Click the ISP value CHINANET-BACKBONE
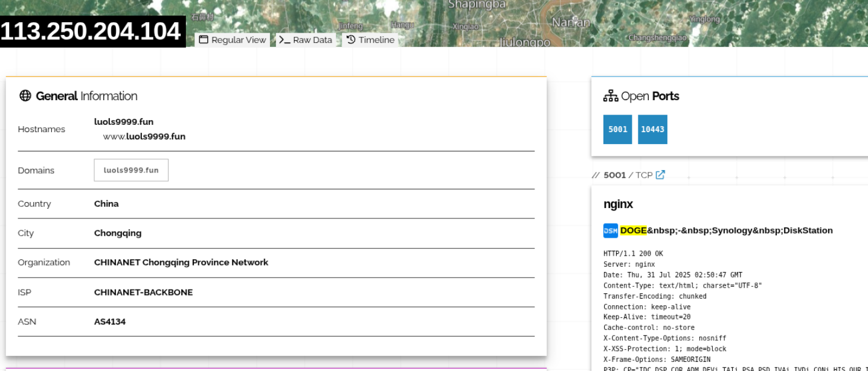868x371 pixels. coord(143,293)
